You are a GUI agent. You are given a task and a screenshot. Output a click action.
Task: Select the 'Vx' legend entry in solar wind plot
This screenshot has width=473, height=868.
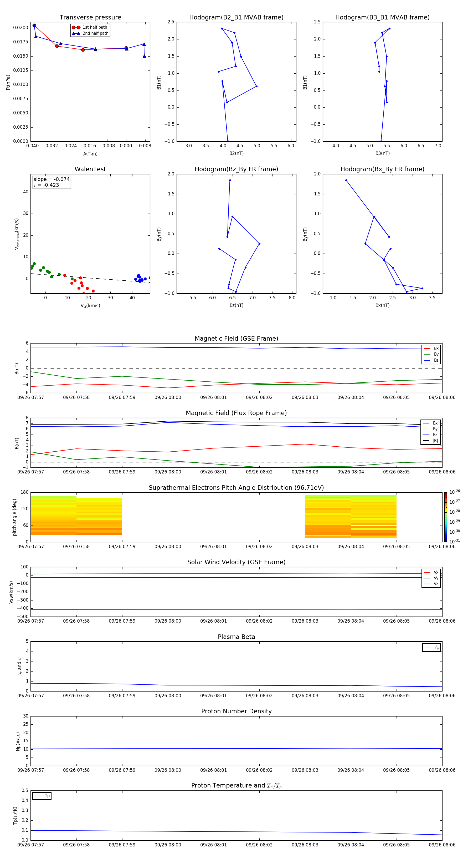[431, 572]
